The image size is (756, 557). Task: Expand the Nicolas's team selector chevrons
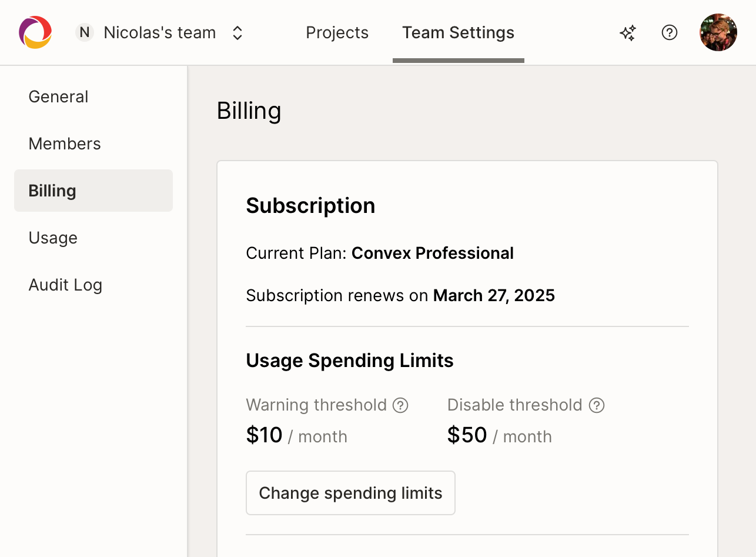coord(237,33)
